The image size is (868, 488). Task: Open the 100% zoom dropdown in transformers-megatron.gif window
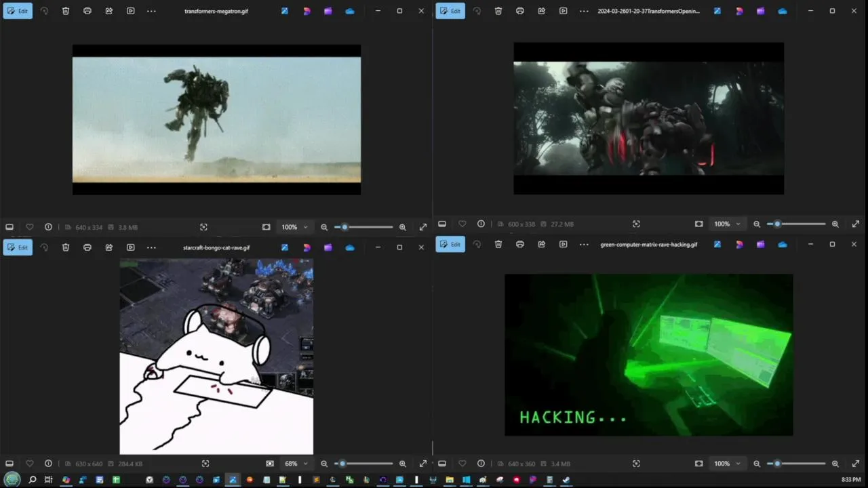tap(294, 227)
